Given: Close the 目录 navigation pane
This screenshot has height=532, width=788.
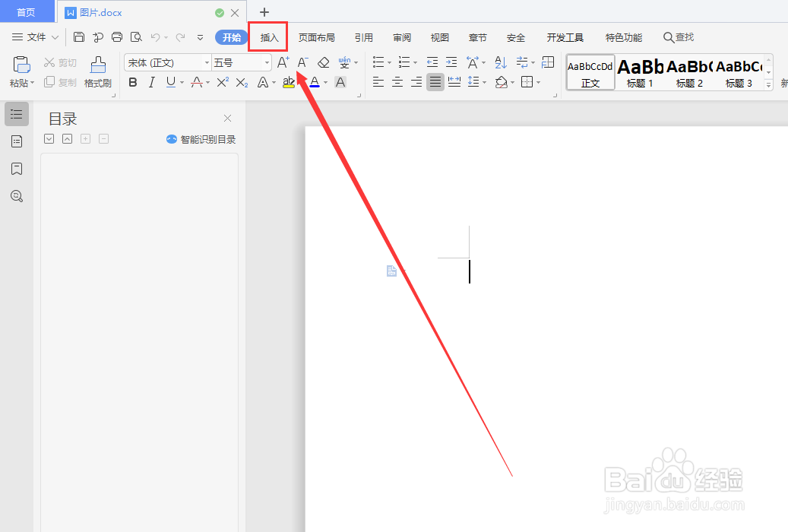Looking at the screenshot, I should 228,118.
